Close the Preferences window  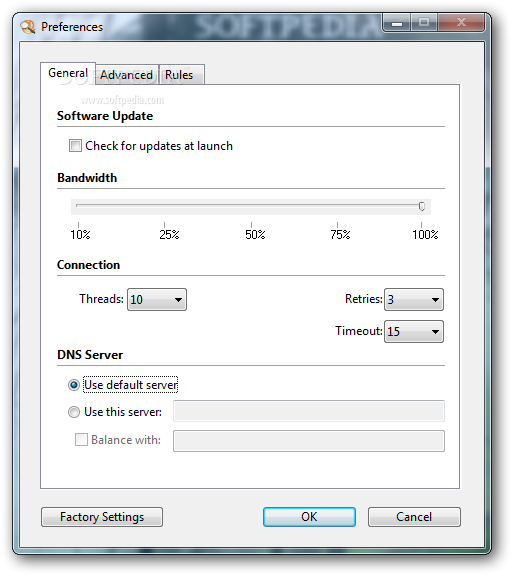tap(461, 22)
